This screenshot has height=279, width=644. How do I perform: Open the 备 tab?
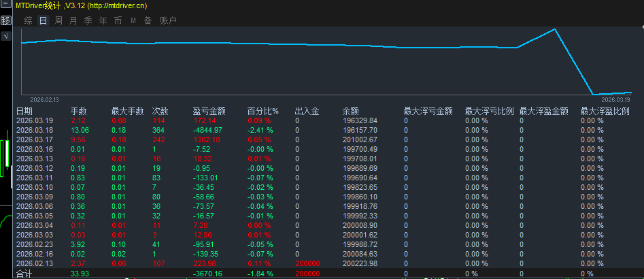click(148, 20)
